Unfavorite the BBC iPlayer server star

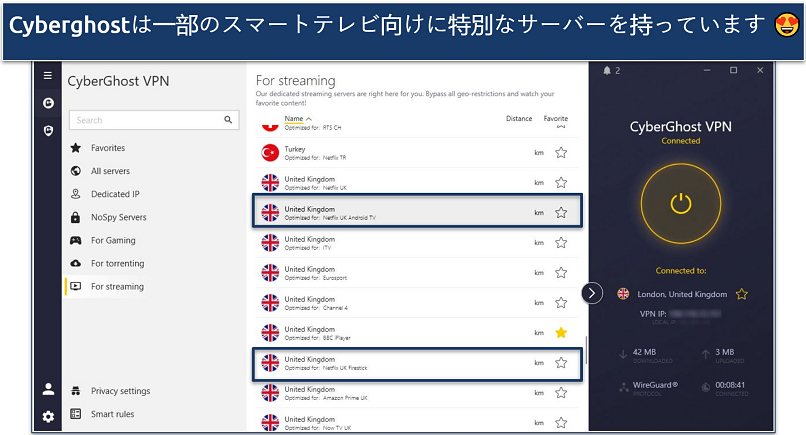[x=561, y=332]
